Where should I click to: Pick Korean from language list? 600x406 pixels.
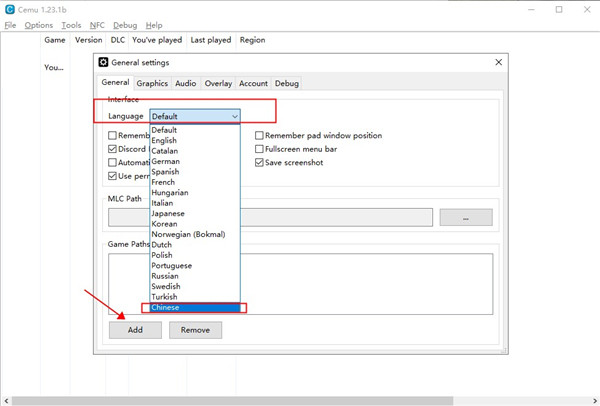(195, 224)
